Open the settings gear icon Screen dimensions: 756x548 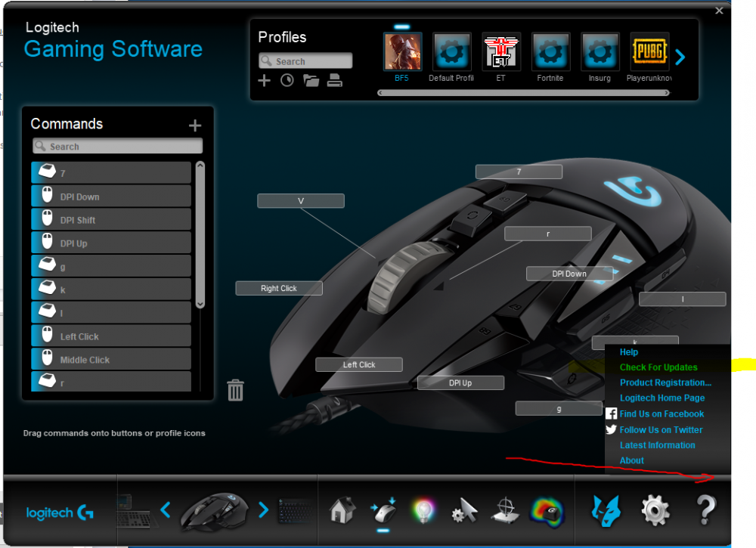(655, 511)
